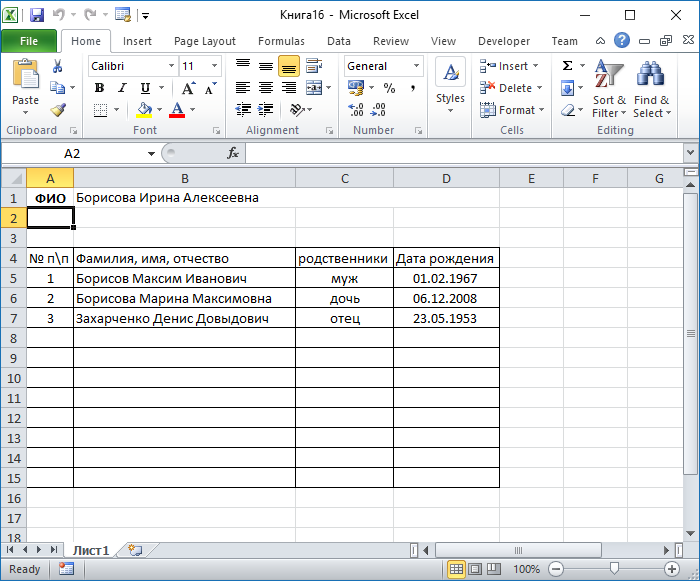Align text left
Image resolution: width=700 pixels, height=581 pixels.
243,88
